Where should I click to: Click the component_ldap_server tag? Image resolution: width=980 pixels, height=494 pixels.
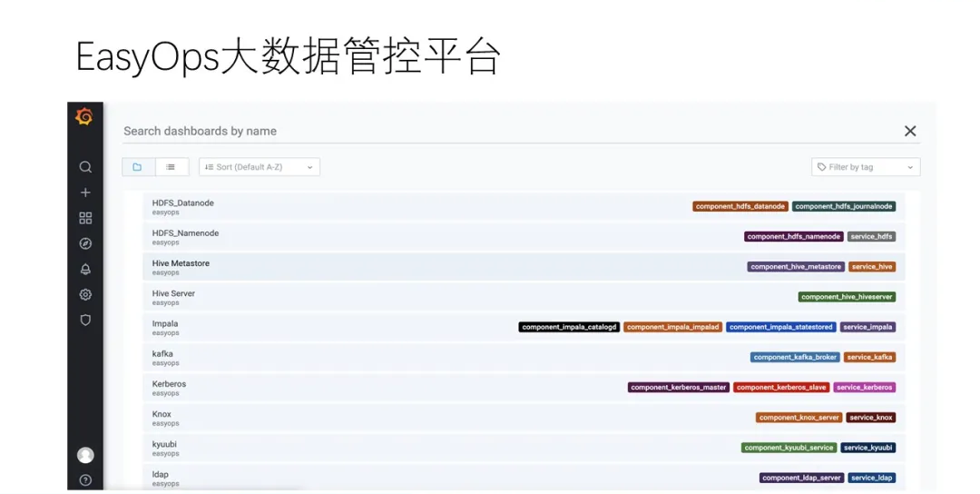coord(801,478)
